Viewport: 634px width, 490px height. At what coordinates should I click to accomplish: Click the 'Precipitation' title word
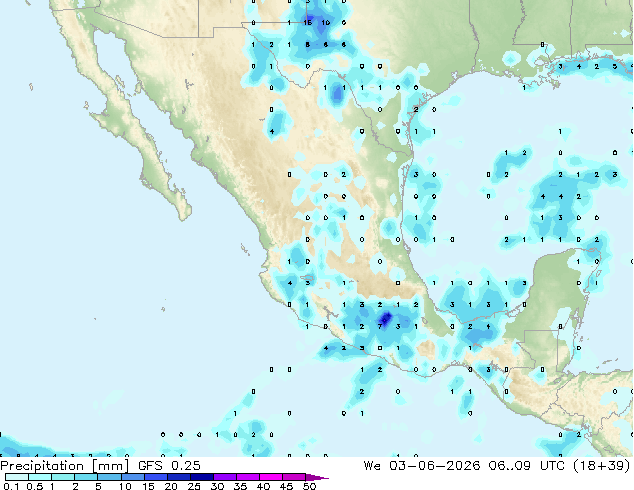[42, 466]
